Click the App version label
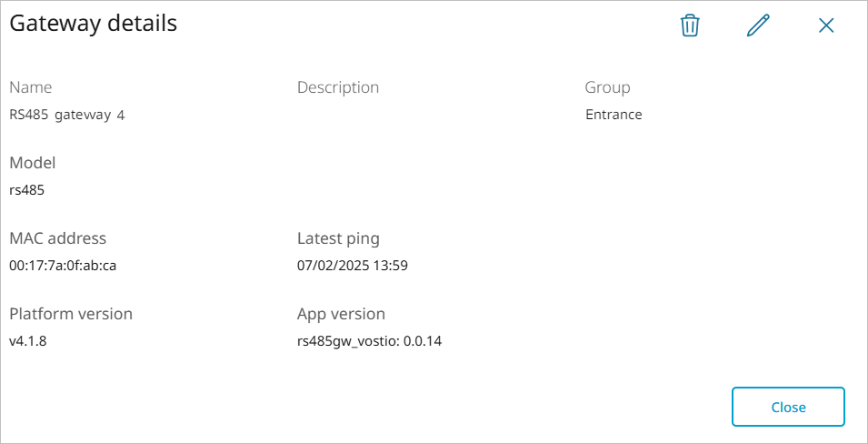This screenshot has height=444, width=868. coord(341,314)
